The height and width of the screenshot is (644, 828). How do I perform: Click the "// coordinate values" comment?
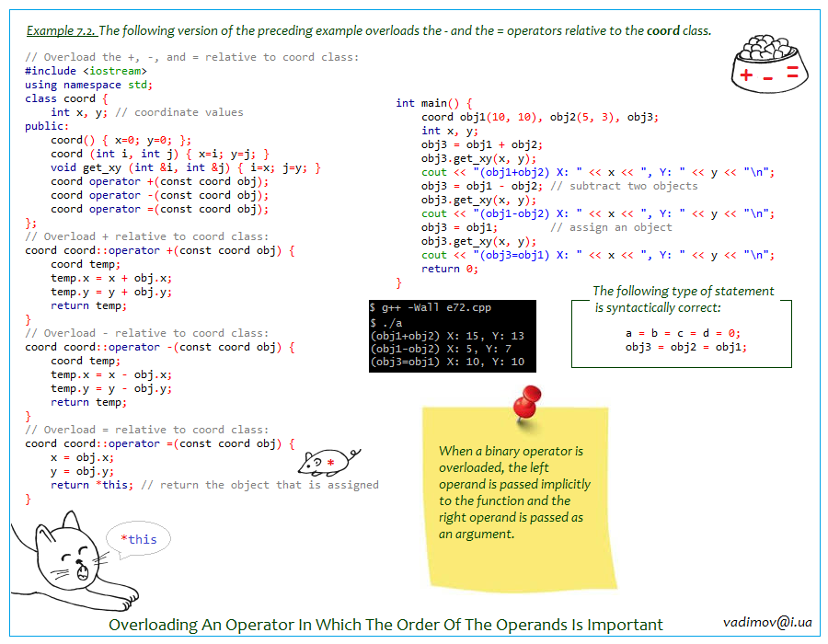coord(179,112)
